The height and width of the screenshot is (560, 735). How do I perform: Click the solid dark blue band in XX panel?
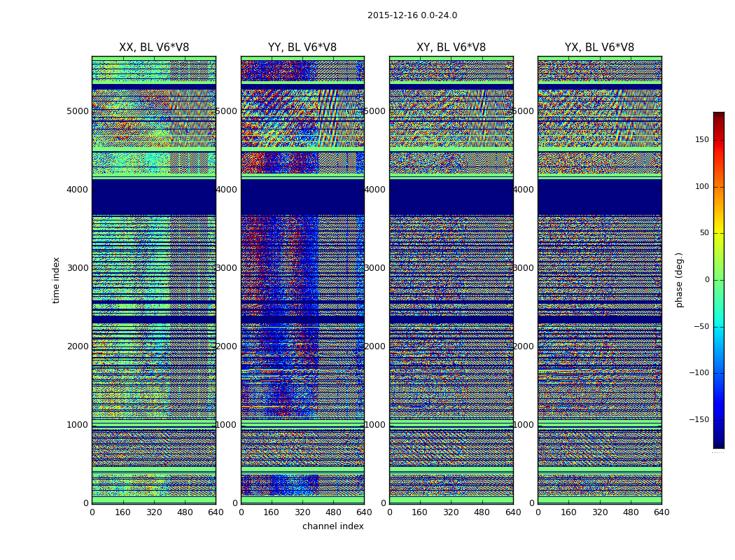tap(153, 197)
